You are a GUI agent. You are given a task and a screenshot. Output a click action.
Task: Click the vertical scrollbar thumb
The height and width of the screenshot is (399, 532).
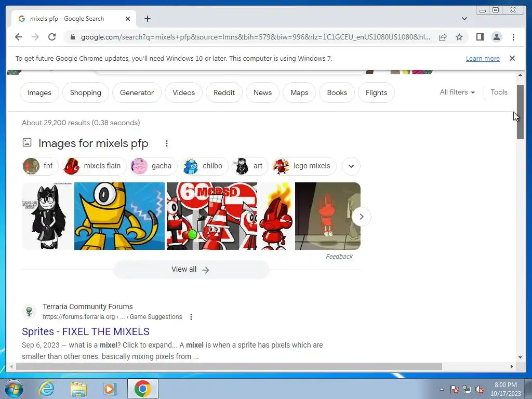click(x=520, y=112)
